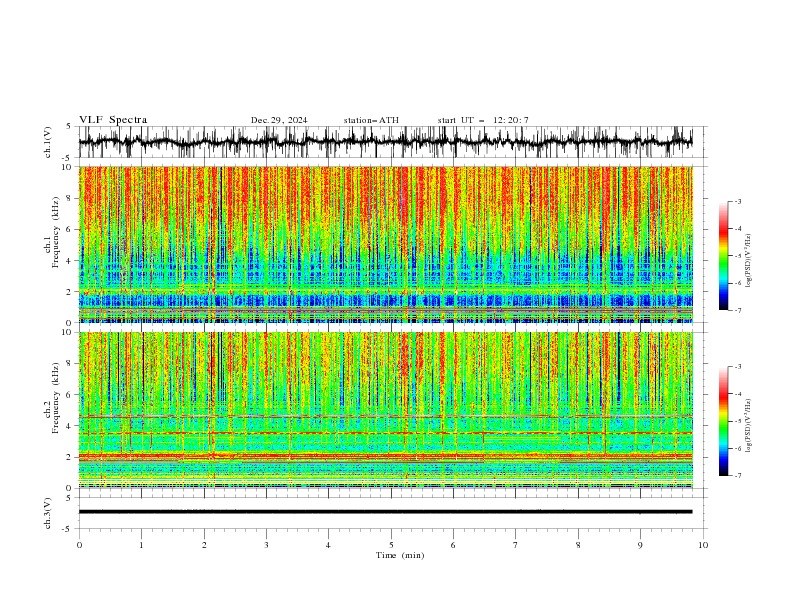The width and height of the screenshot is (792, 612).
Task: Select the "Dec. 29, 2024" date text
Action: pos(279,120)
